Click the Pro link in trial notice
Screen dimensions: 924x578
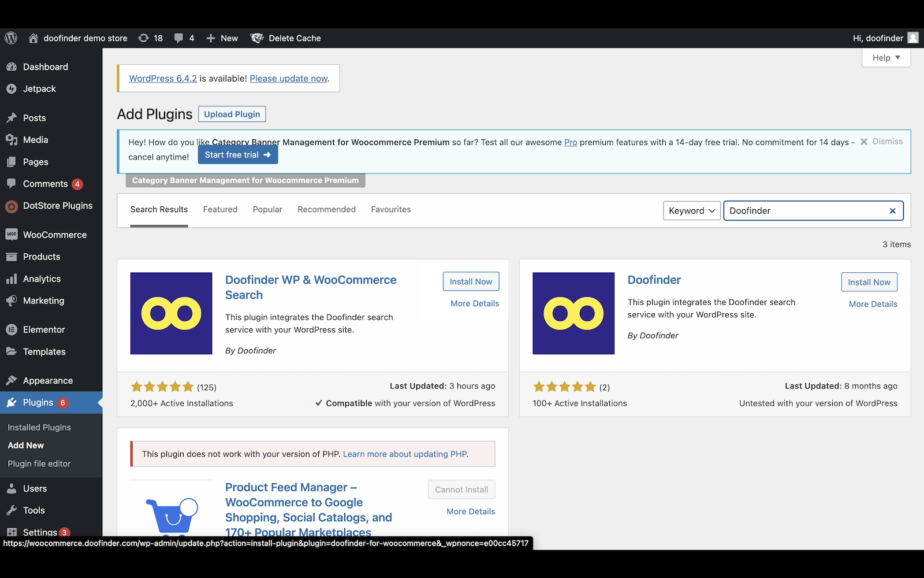coord(571,142)
